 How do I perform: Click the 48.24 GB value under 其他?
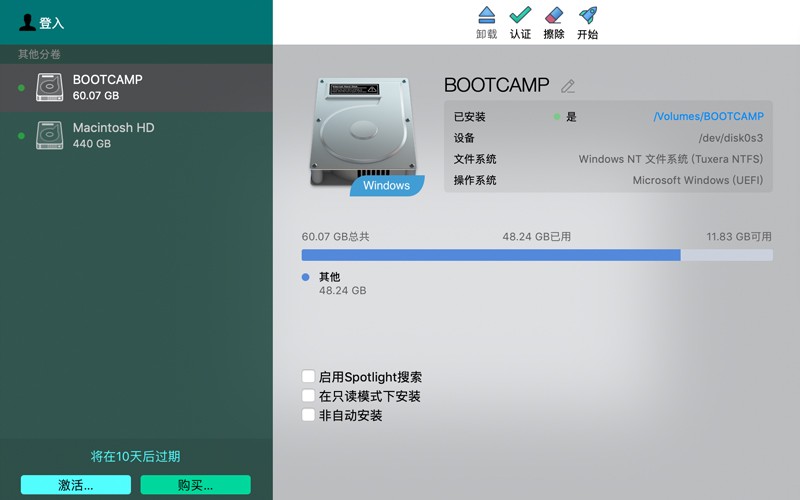click(342, 290)
